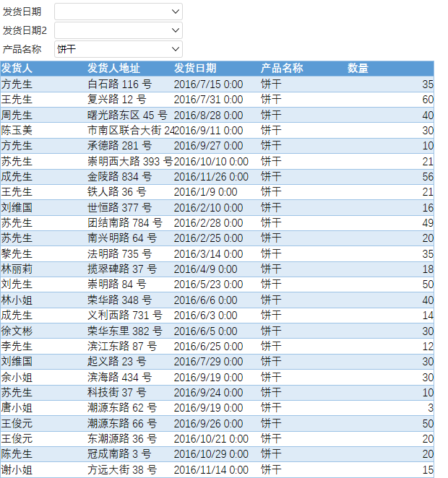Click the date cell 2016/1/9 0:00
This screenshot has width=448, height=478.
[206, 192]
